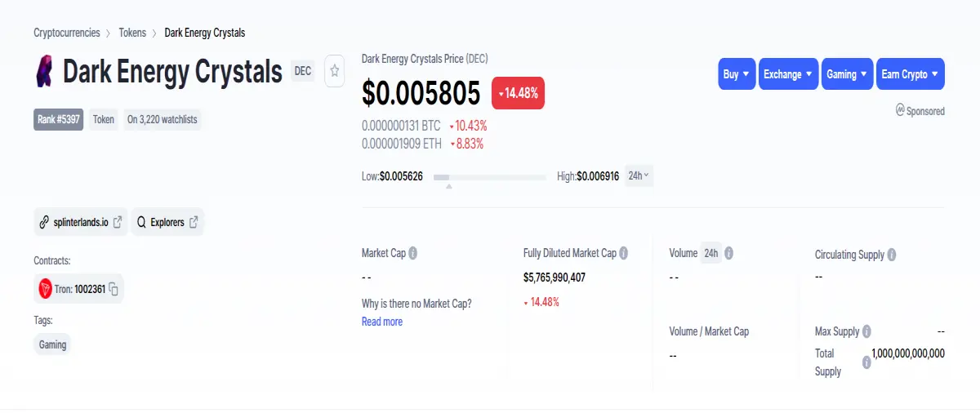Open Max Supply info icon
Screen dimensions: 980x413
866,331
